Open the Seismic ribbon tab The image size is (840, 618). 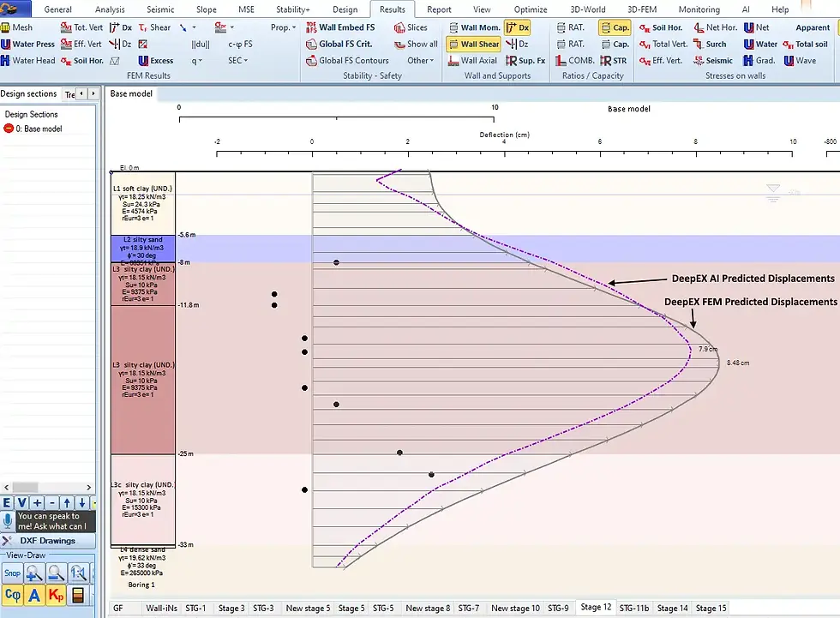pos(160,9)
